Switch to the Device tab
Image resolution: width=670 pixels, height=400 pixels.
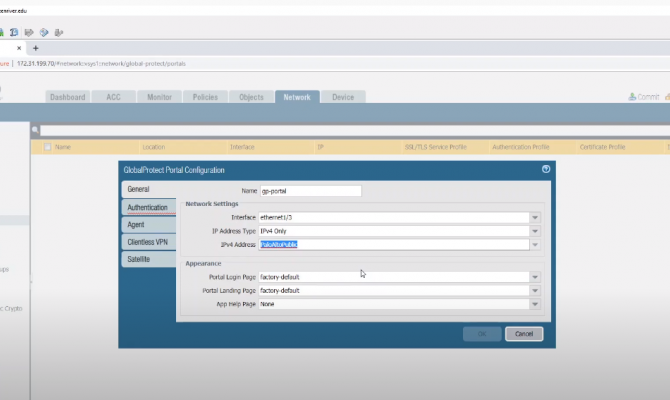coord(343,97)
